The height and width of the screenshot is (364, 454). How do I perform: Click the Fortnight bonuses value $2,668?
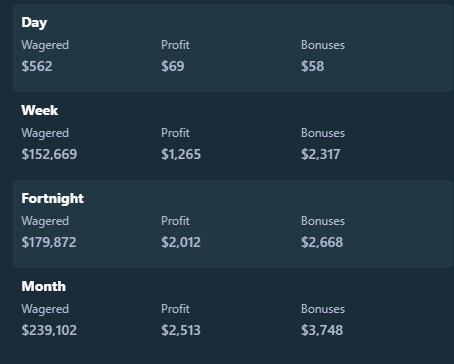point(322,242)
